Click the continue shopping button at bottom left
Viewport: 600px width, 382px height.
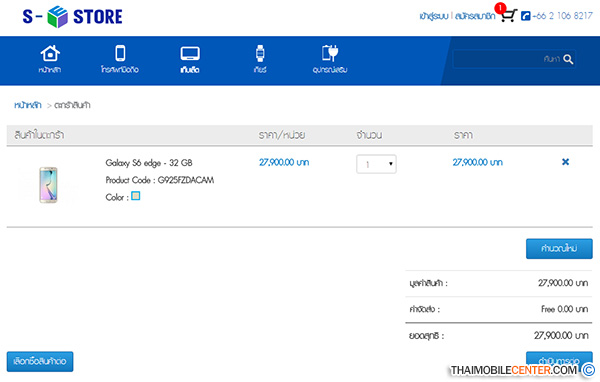[40, 361]
